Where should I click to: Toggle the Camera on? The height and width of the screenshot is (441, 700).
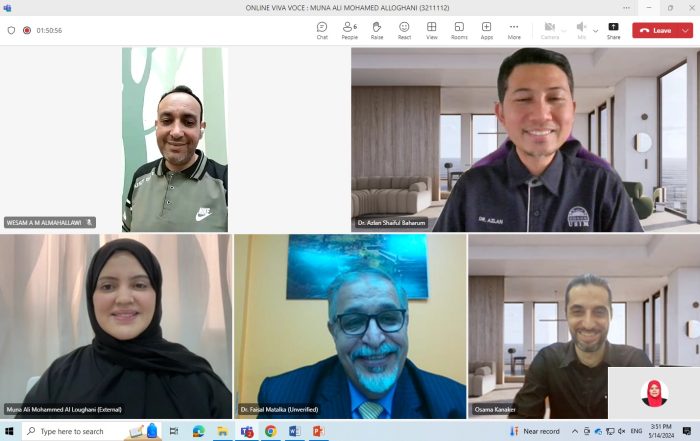pyautogui.click(x=549, y=30)
